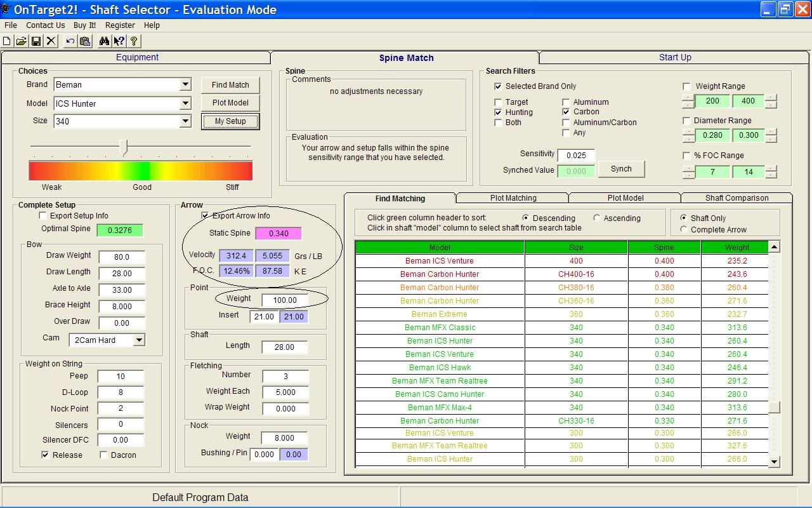
Task: Click the binoculars Find icon
Action: (103, 41)
